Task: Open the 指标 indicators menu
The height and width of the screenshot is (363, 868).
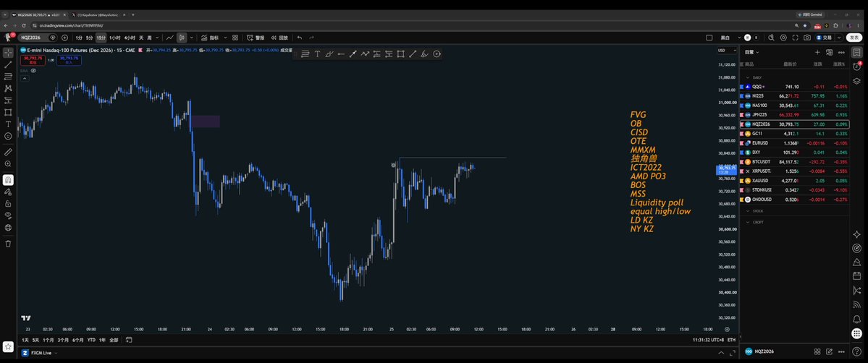Action: click(210, 38)
